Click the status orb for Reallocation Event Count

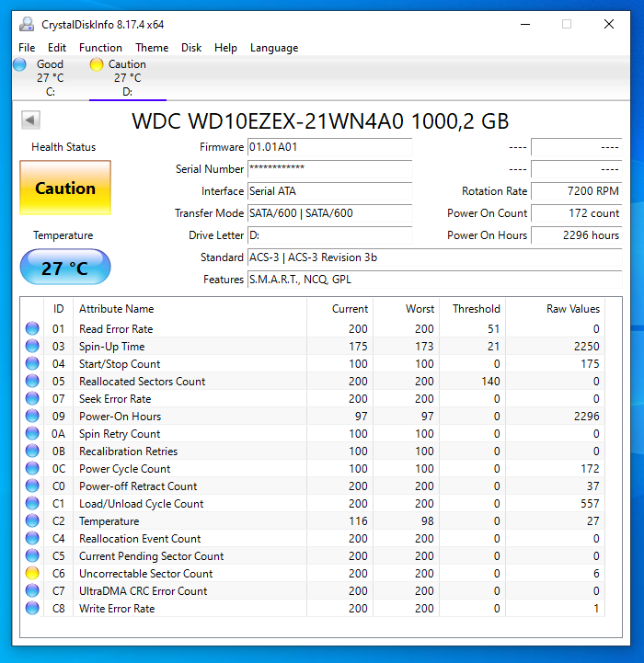pyautogui.click(x=32, y=538)
